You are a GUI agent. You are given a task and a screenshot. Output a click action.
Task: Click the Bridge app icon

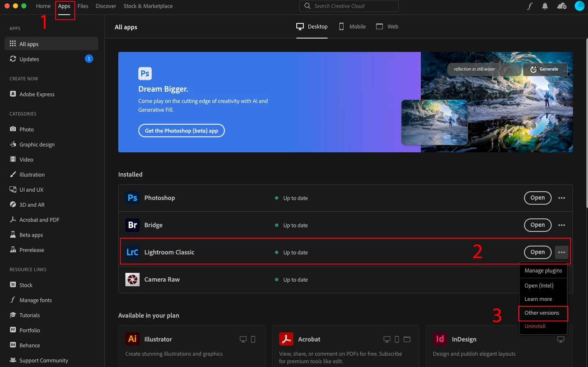132,225
